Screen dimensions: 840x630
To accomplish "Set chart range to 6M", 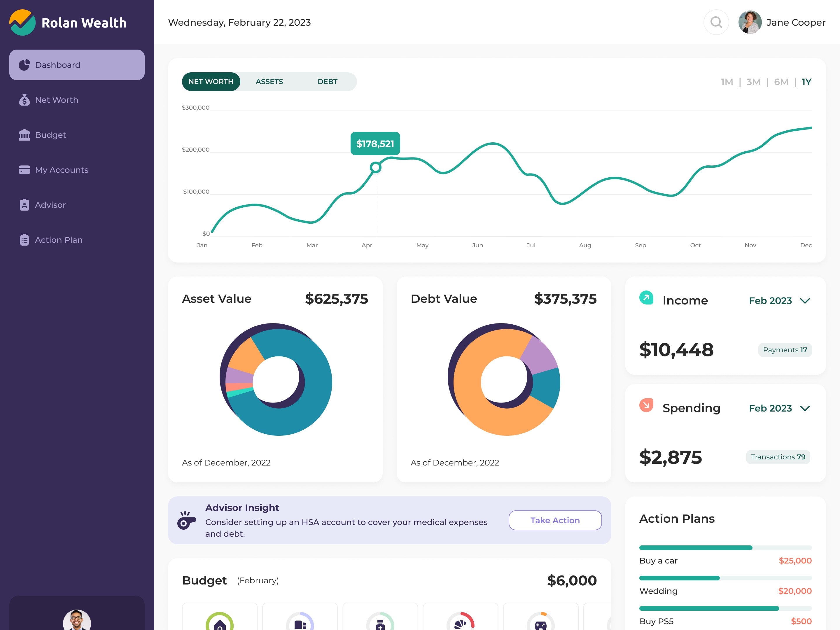I will click(x=781, y=82).
